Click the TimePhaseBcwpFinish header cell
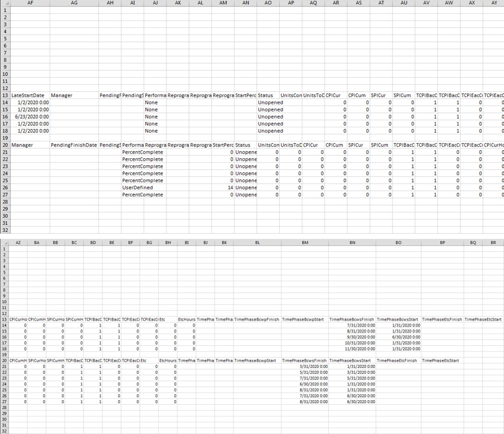This screenshot has height=434, width=504. 256,320
